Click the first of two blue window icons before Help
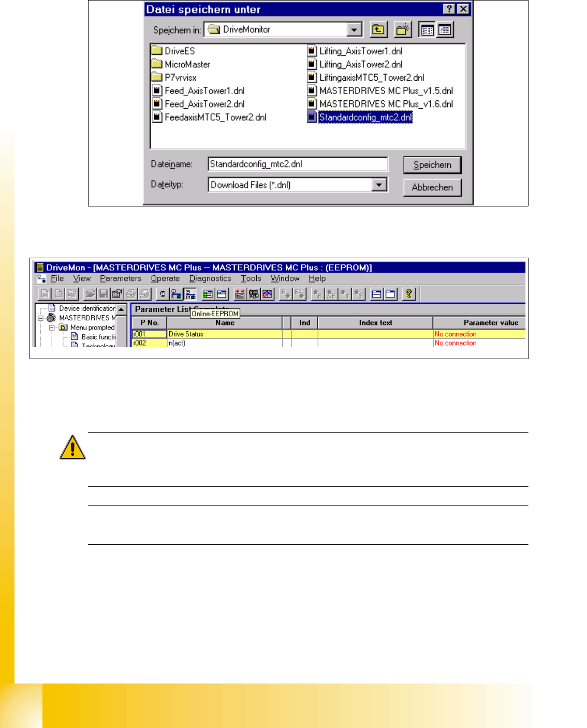 pyautogui.click(x=377, y=294)
